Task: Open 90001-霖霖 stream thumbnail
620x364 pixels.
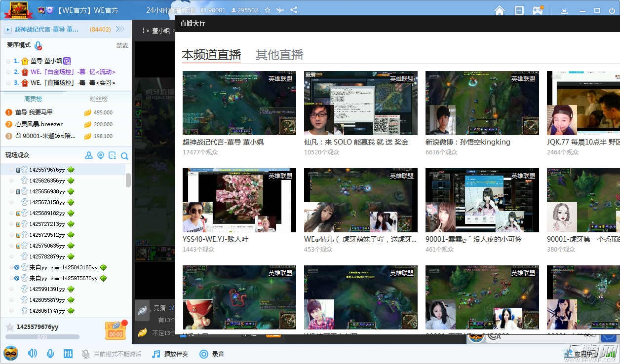Action: coord(482,200)
